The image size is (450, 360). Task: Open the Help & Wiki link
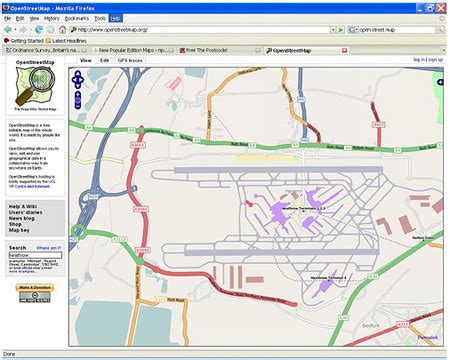pyautogui.click(x=23, y=206)
